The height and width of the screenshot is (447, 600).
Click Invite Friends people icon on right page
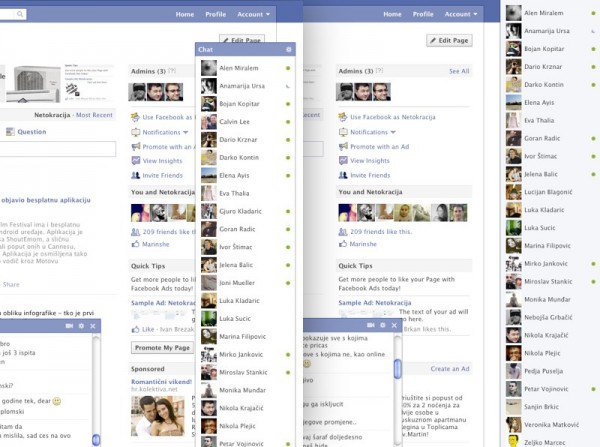[343, 175]
